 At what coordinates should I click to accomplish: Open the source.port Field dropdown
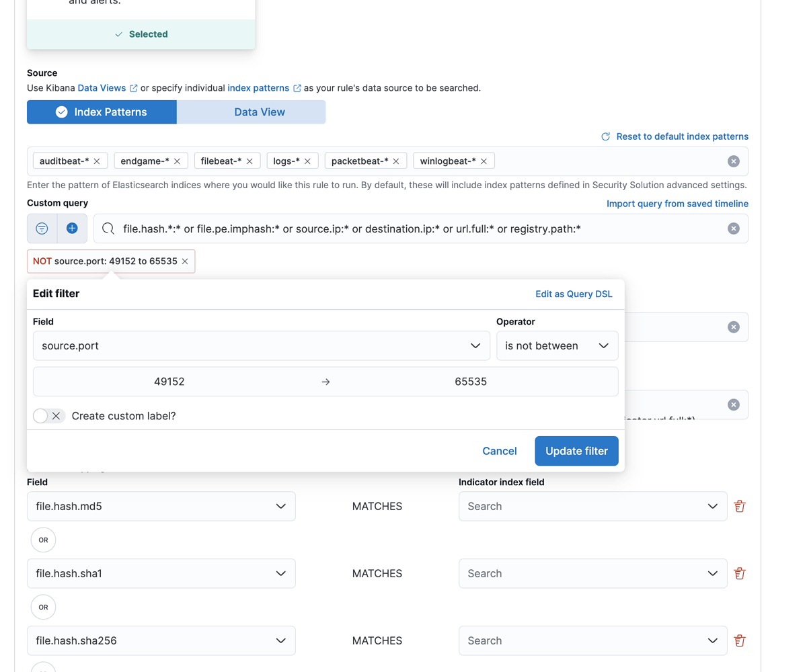262,345
